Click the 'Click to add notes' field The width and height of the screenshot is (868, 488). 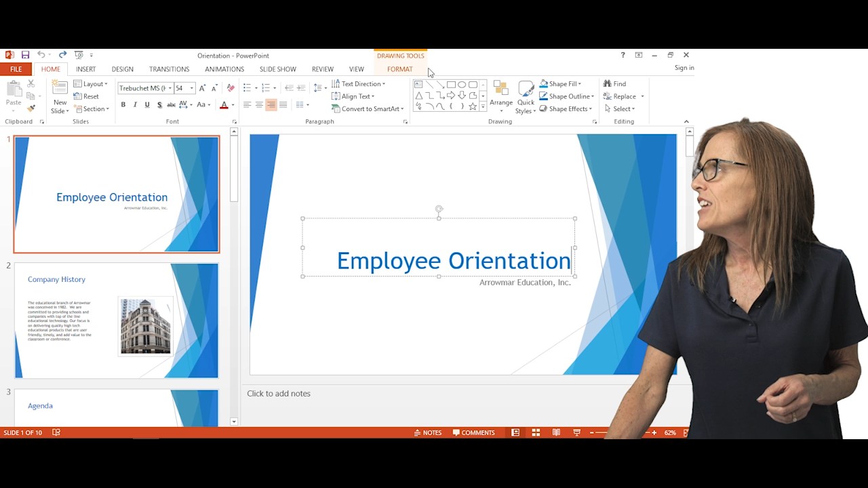point(279,393)
